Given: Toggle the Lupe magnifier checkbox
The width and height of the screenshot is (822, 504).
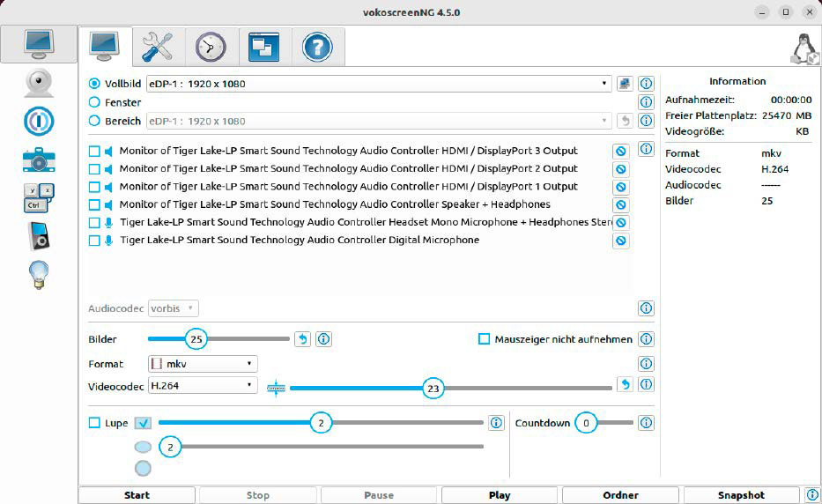Looking at the screenshot, I should tap(95, 424).
